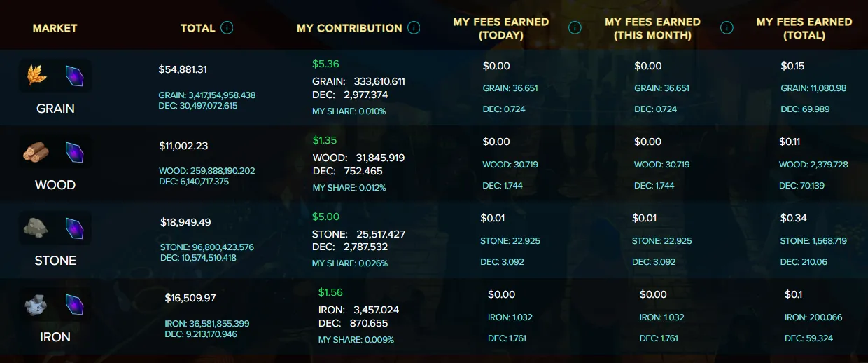Click the DEC crystal icon in STONE row
Viewport: 868px width, 363px height.
(x=74, y=228)
